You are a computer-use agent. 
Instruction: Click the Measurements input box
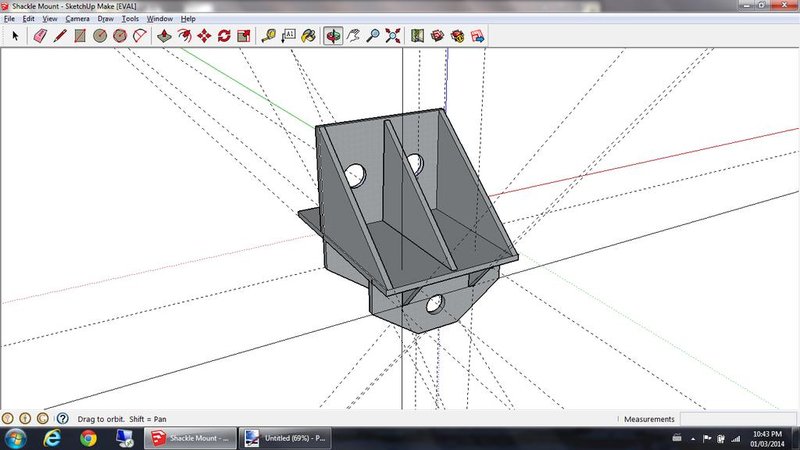point(738,419)
